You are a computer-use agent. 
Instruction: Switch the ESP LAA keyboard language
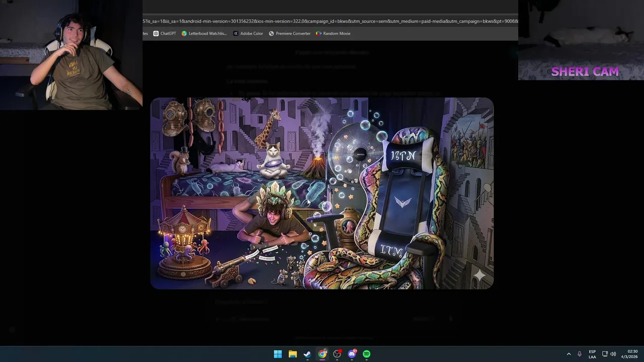pos(592,354)
